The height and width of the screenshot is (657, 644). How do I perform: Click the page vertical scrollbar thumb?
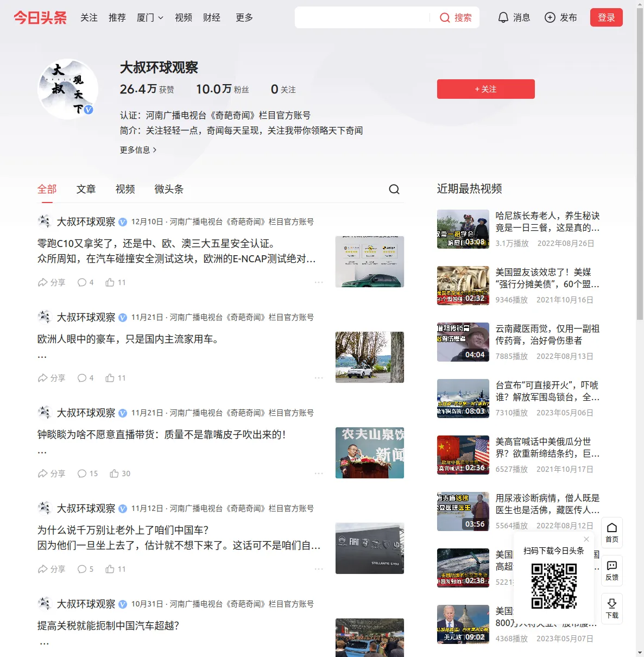click(x=640, y=163)
